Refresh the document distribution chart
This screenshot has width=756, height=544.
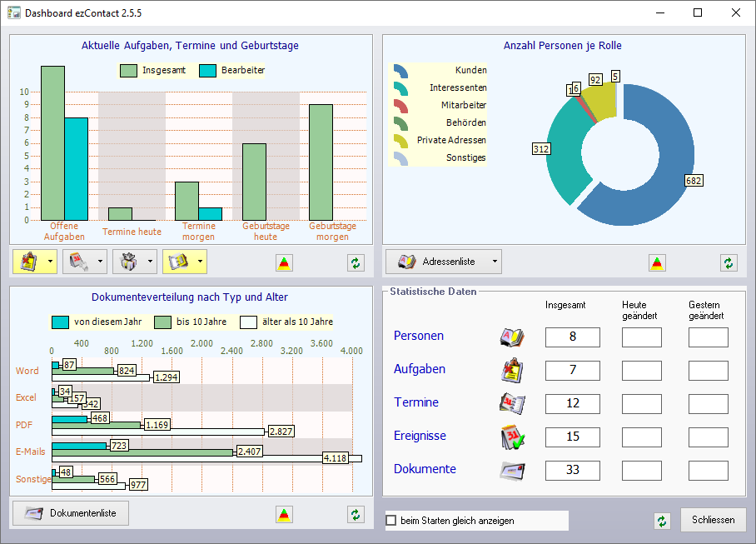[356, 514]
